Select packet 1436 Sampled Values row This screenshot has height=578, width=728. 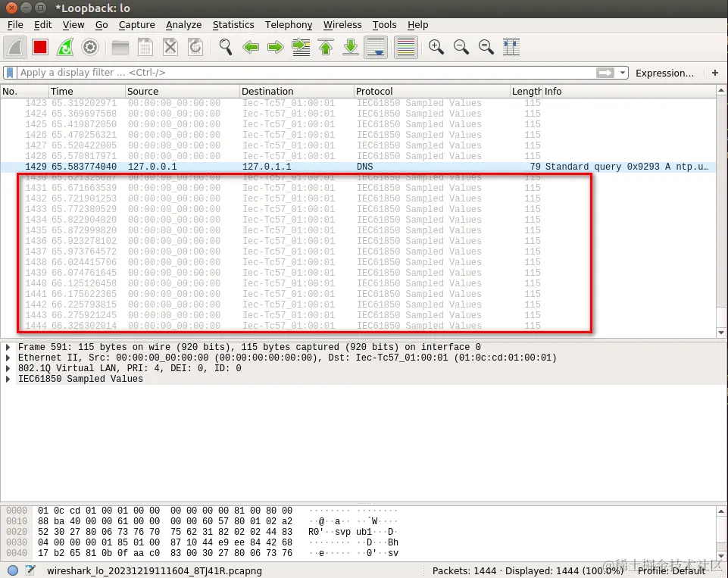click(358, 241)
